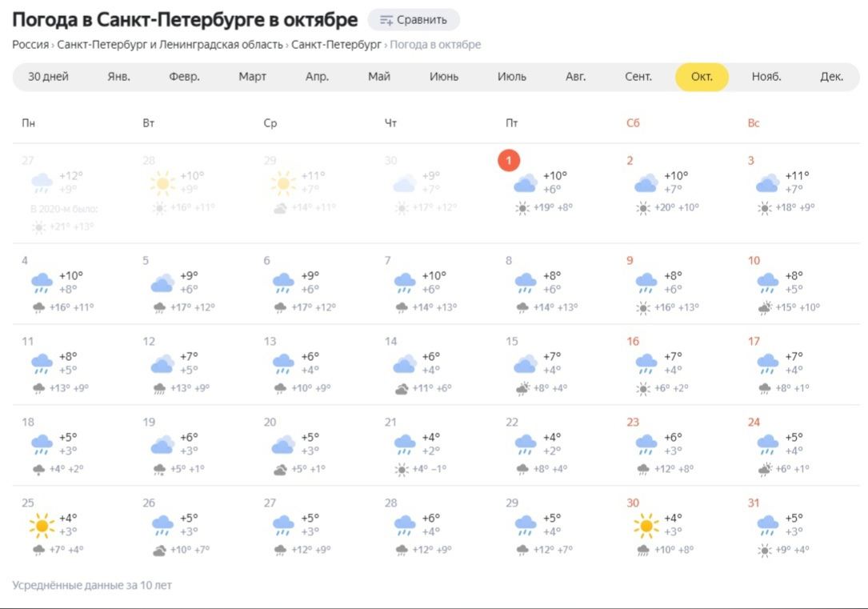Image resolution: width=868 pixels, height=609 pixels.
Task: Click the red circled date October 1
Action: (509, 160)
